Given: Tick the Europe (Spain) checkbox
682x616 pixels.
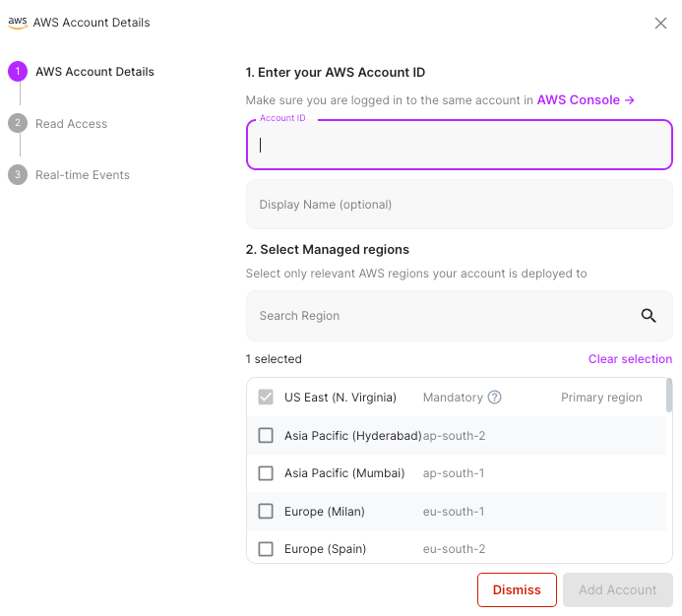Looking at the screenshot, I should pyautogui.click(x=266, y=549).
